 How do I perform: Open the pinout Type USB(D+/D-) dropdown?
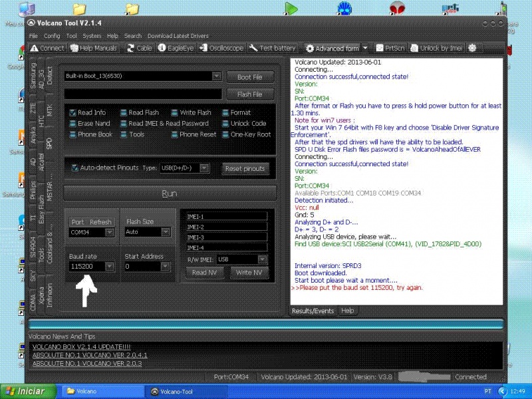(x=204, y=168)
